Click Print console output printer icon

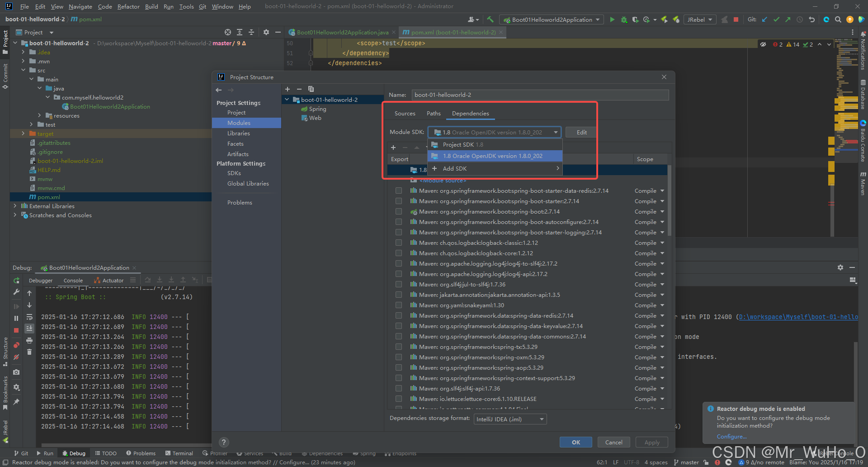click(29, 340)
